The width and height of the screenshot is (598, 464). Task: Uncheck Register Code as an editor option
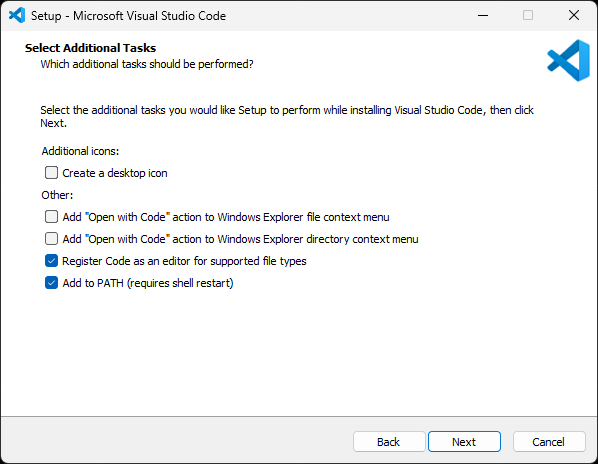[51, 261]
